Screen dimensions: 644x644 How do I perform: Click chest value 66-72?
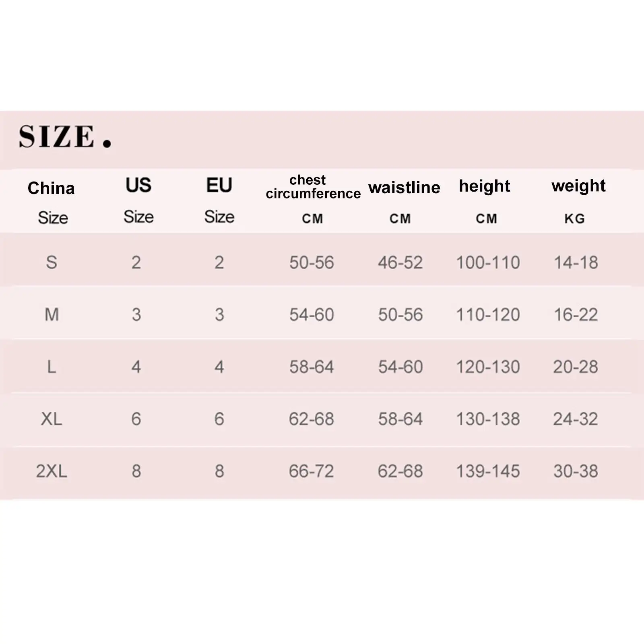coord(312,471)
